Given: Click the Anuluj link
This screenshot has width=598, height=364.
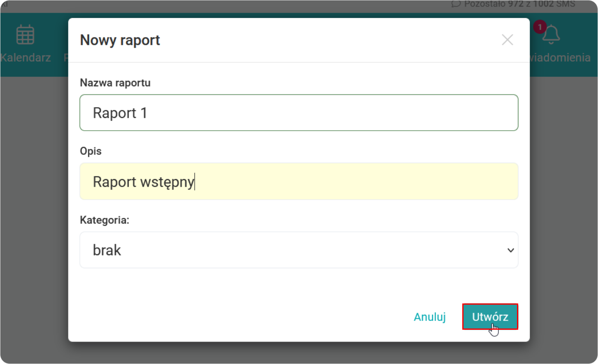Looking at the screenshot, I should pyautogui.click(x=430, y=317).
